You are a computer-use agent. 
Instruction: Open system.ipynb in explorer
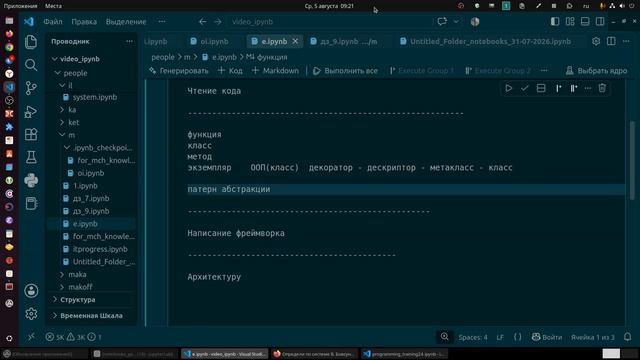coord(95,97)
